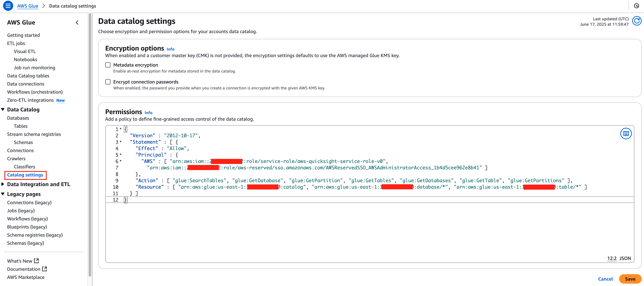Open What's New external link icon

pyautogui.click(x=37, y=261)
